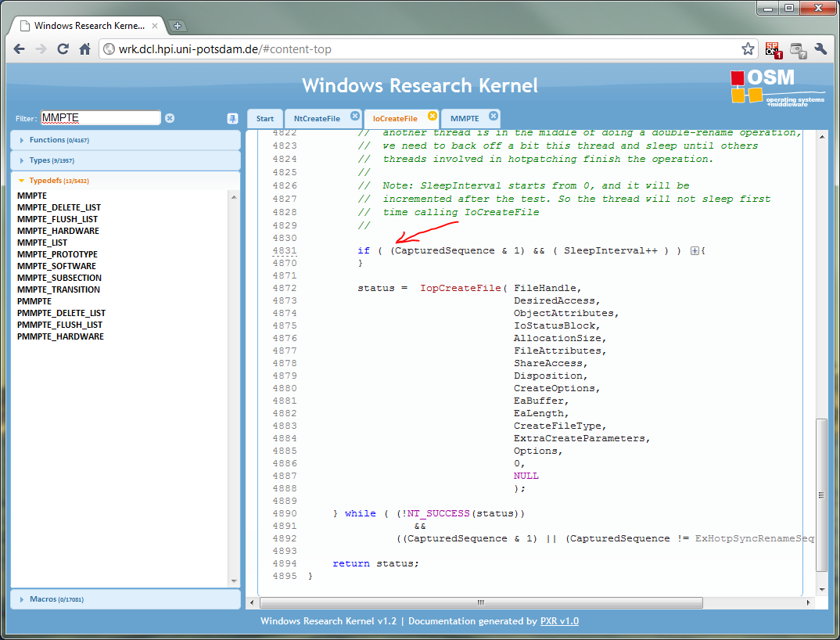The height and width of the screenshot is (640, 840).
Task: Click the code pane scroll down arrow
Action: click(822, 590)
